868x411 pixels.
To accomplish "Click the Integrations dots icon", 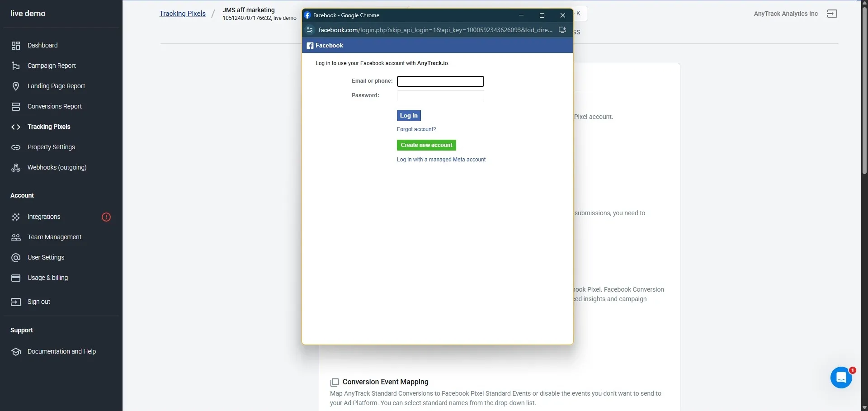I will (x=16, y=217).
